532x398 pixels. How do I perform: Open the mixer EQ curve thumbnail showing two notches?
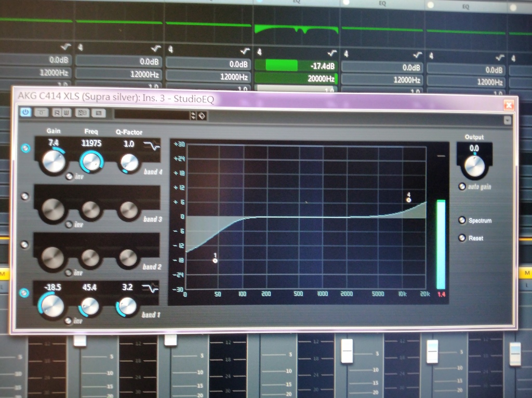click(x=297, y=30)
